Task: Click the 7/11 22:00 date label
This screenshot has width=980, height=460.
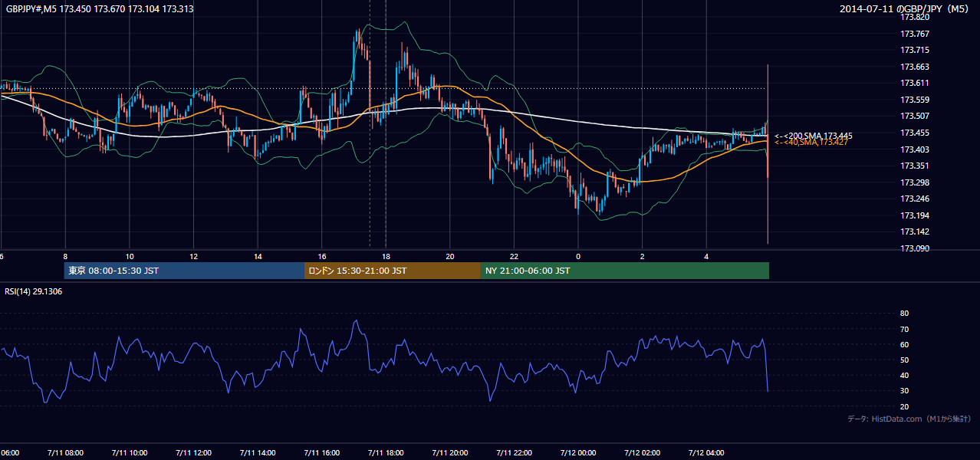Action: tap(515, 453)
